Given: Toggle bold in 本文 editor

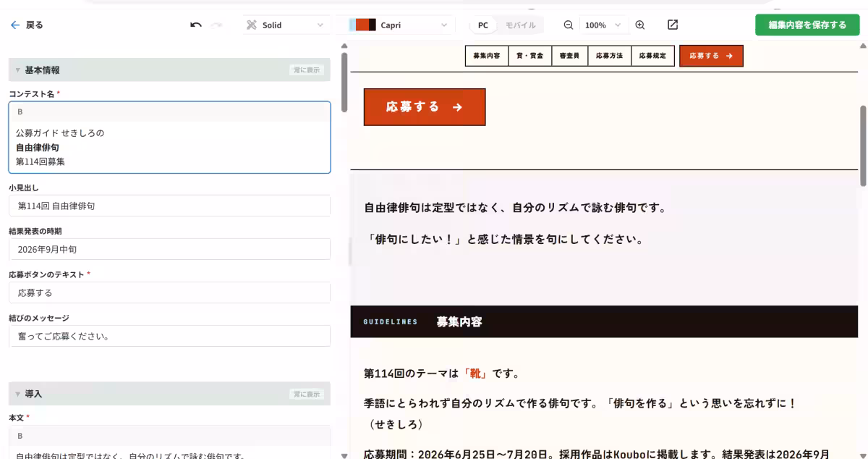Looking at the screenshot, I should 20,435.
